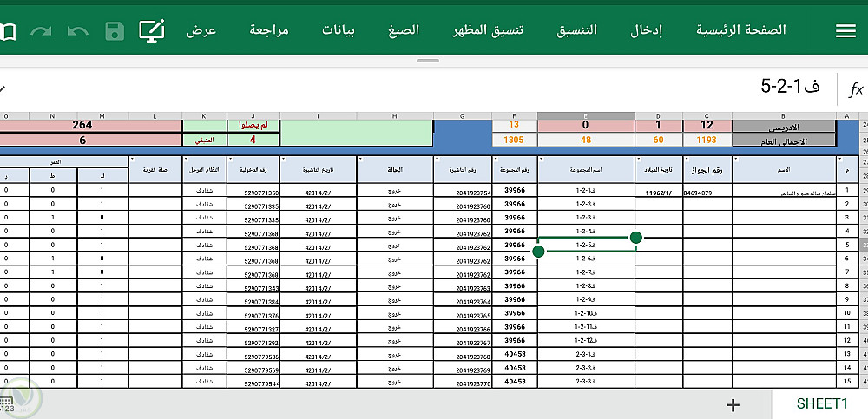Screen dimensions: 868x419
Task: Select the شفاف cell in row 10
Action: [204, 313]
